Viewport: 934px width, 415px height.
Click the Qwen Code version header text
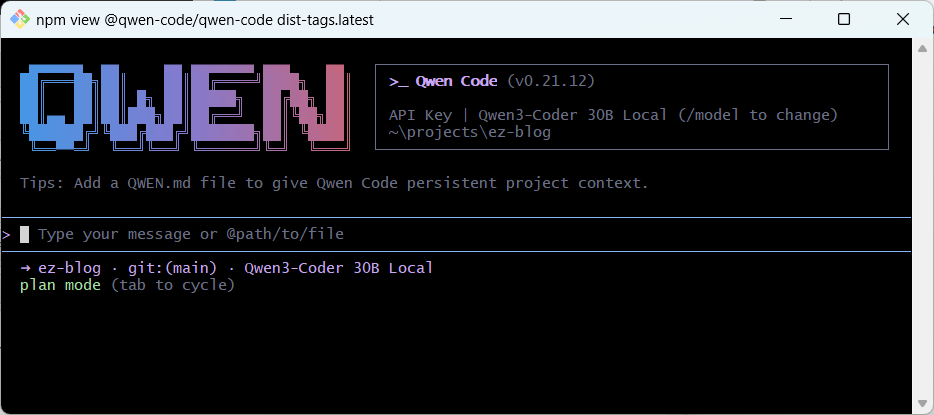point(492,81)
